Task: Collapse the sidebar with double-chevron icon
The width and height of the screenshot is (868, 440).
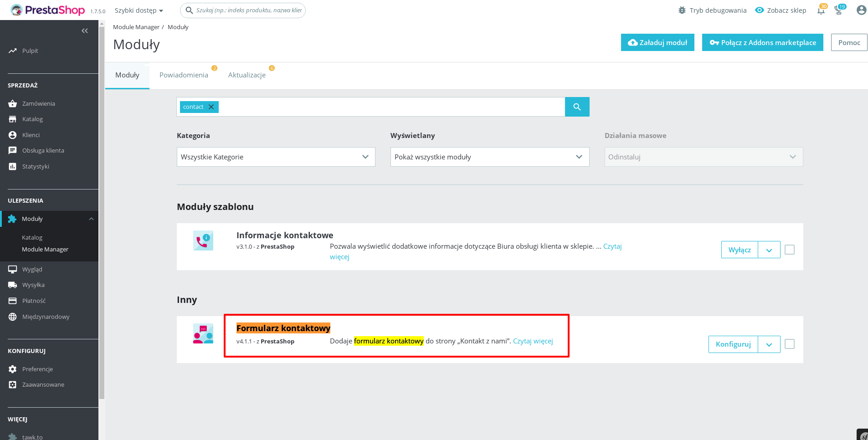Action: (85, 31)
